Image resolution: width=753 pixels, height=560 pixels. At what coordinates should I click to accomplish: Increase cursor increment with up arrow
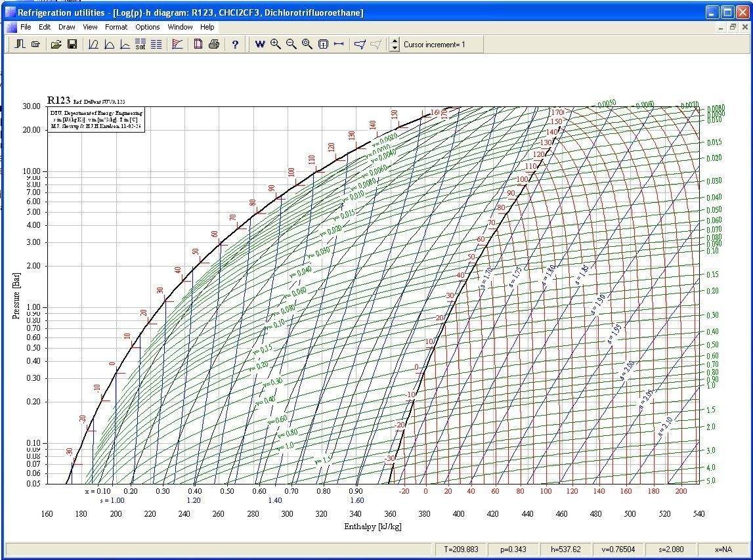tap(395, 41)
